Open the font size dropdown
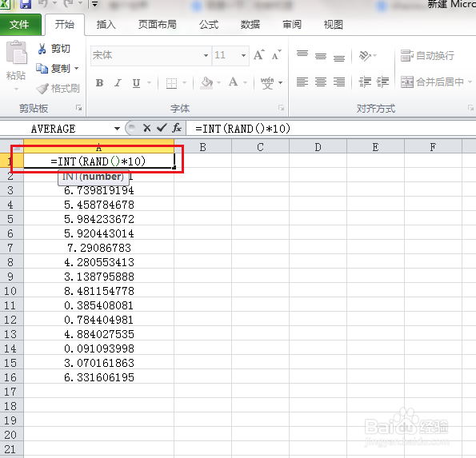The height and width of the screenshot is (458, 476). [x=243, y=55]
